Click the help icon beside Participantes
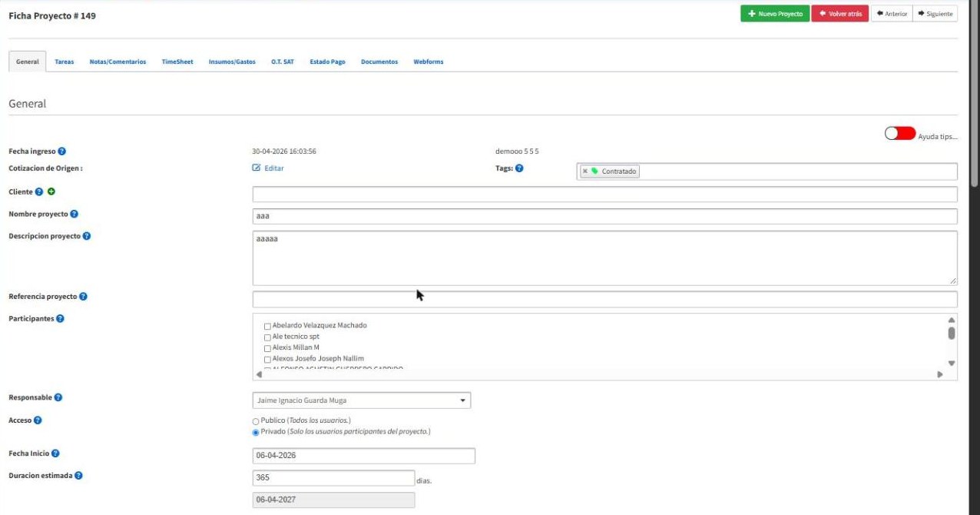The height and width of the screenshot is (515, 980). tap(60, 318)
